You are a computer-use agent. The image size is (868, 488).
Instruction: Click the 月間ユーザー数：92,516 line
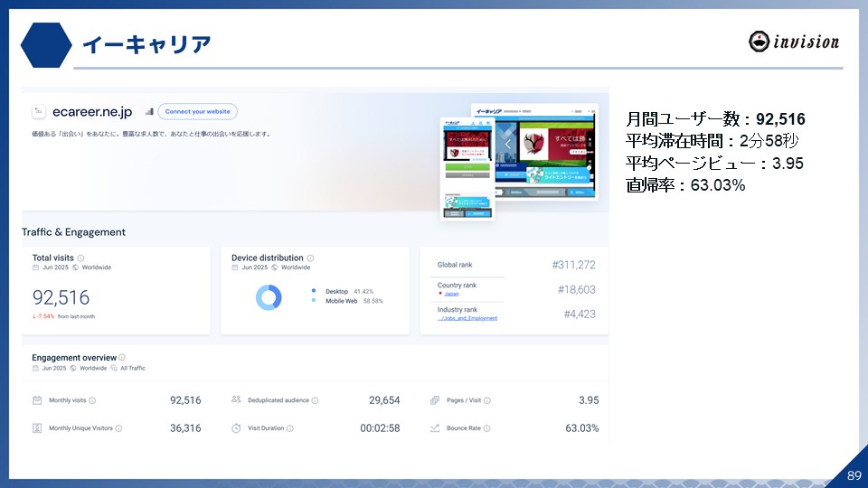715,119
